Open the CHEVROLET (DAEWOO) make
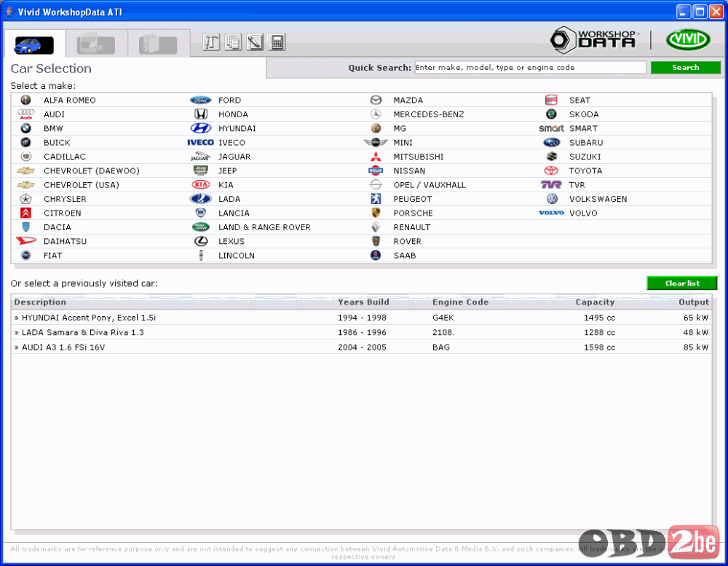 [92, 171]
